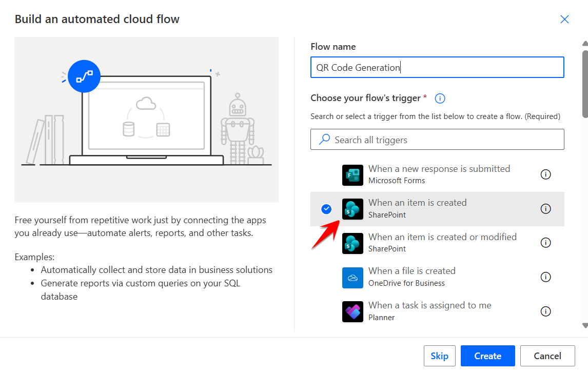Image resolution: width=588 pixels, height=372 pixels.
Task: Click the Cancel button
Action: 547,356
